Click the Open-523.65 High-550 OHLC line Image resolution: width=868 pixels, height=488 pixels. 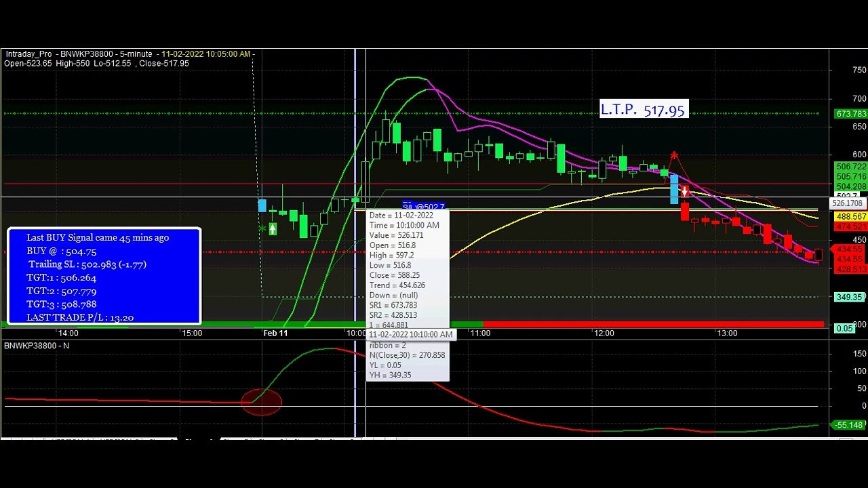point(96,63)
